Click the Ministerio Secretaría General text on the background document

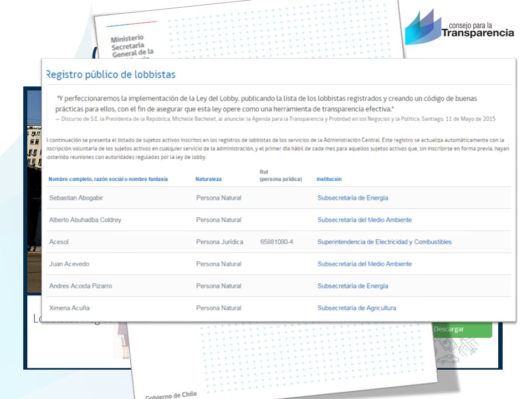(132, 47)
